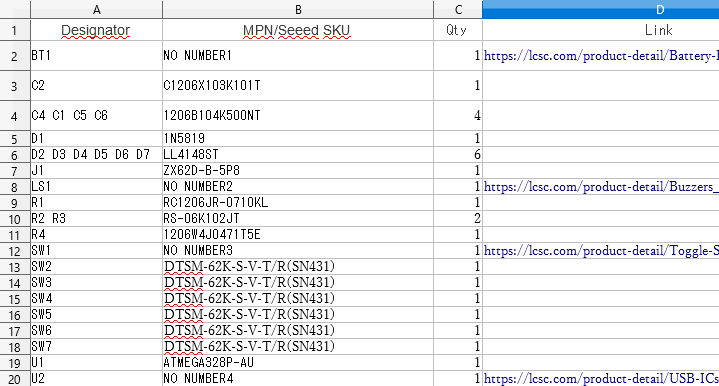Select quantity 4 in row 4
Screen dimensions: 719x386
click(x=458, y=116)
